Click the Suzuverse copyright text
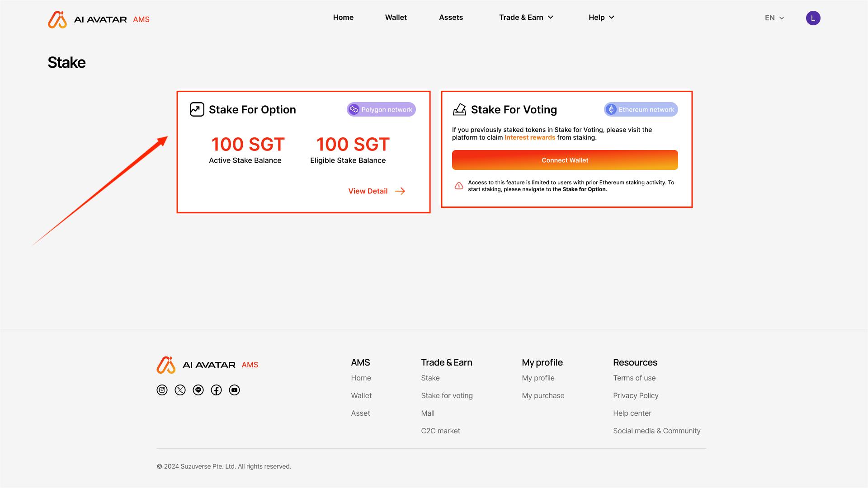 [224, 466]
